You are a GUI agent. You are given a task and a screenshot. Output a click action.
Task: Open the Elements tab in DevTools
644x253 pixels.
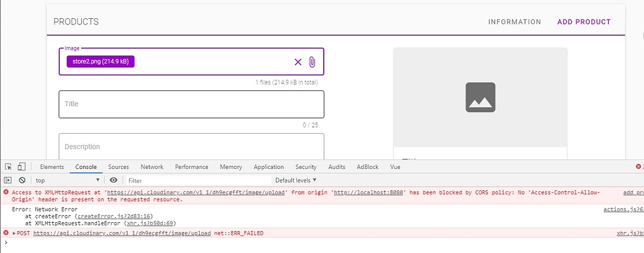coord(52,167)
